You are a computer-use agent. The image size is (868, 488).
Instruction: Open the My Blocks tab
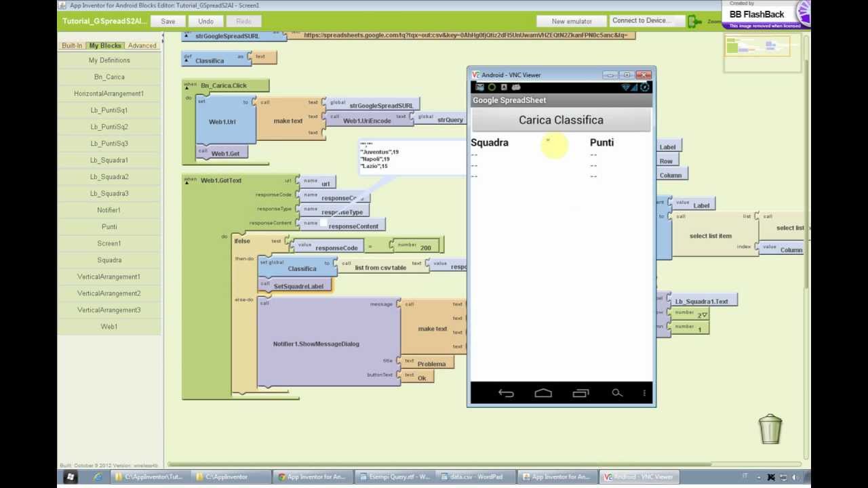tap(105, 45)
